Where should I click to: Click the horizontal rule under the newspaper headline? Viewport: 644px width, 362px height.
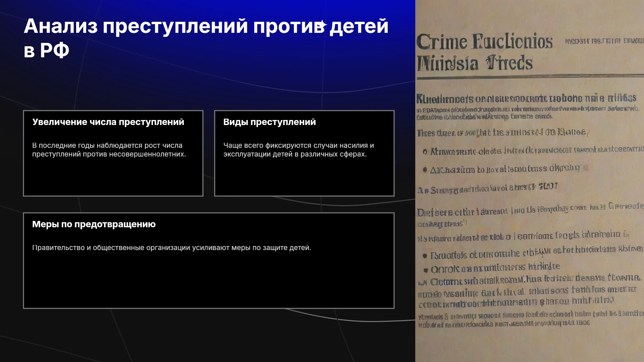(x=530, y=77)
